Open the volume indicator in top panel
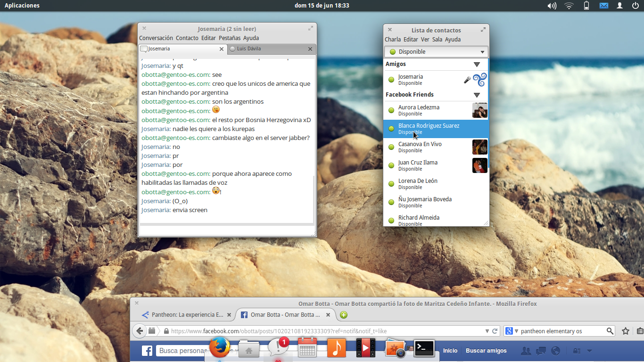The width and height of the screenshot is (644, 362). (x=552, y=6)
